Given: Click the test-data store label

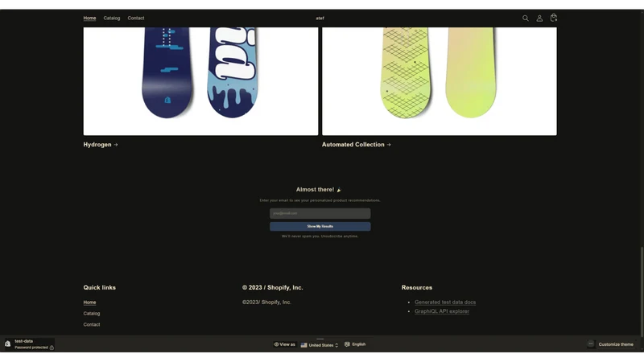Looking at the screenshot, I should coord(24,341).
